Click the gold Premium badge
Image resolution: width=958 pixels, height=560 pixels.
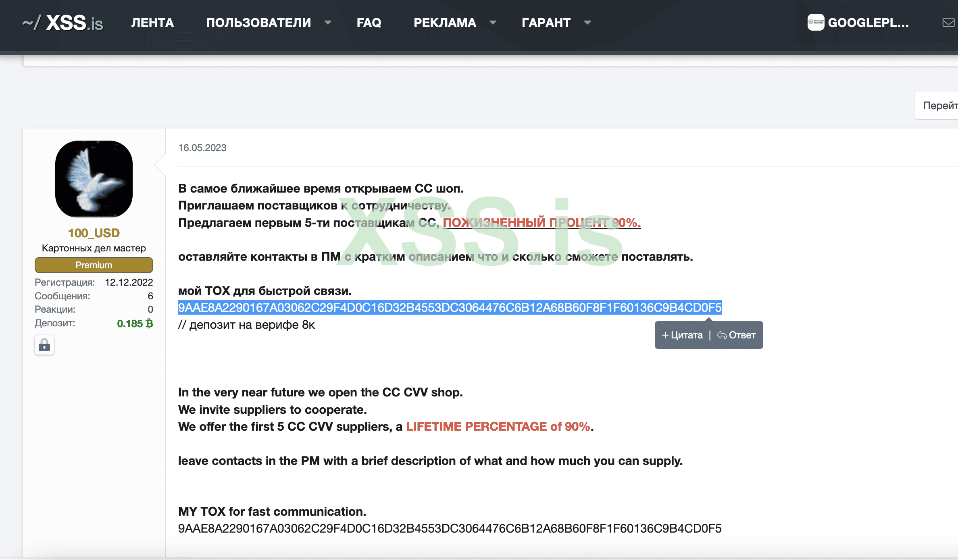click(94, 265)
